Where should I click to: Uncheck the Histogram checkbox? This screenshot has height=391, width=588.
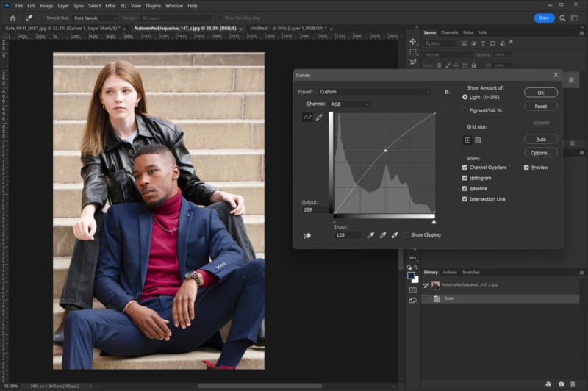pos(465,178)
